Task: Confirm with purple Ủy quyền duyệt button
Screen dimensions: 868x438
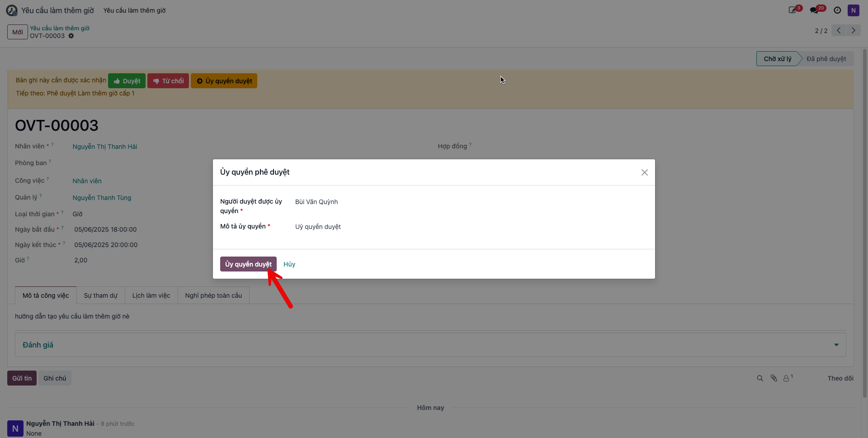Action: (x=248, y=264)
